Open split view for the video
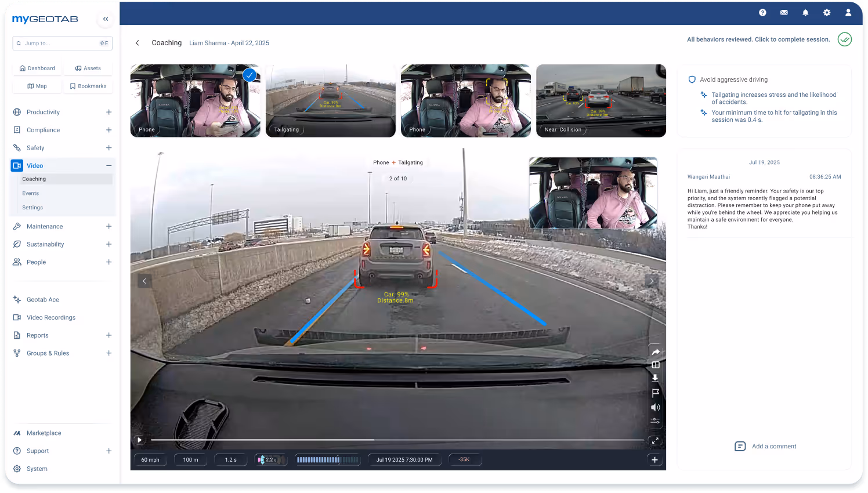Screen dimensions: 868x493 (x=655, y=364)
